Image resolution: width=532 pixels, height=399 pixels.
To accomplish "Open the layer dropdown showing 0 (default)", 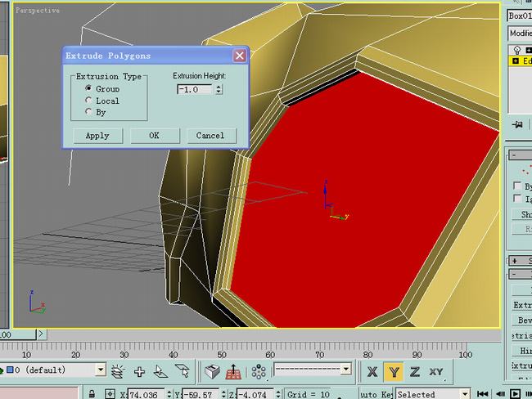I will click(x=101, y=370).
